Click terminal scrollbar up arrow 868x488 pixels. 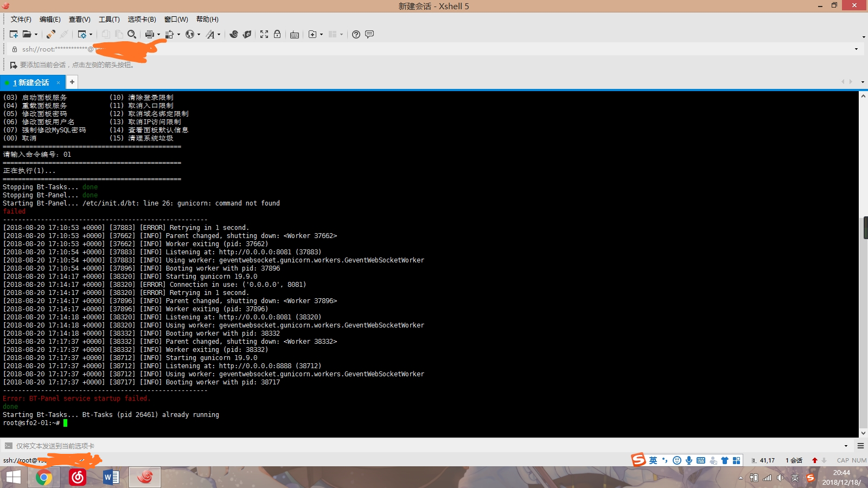(x=863, y=95)
